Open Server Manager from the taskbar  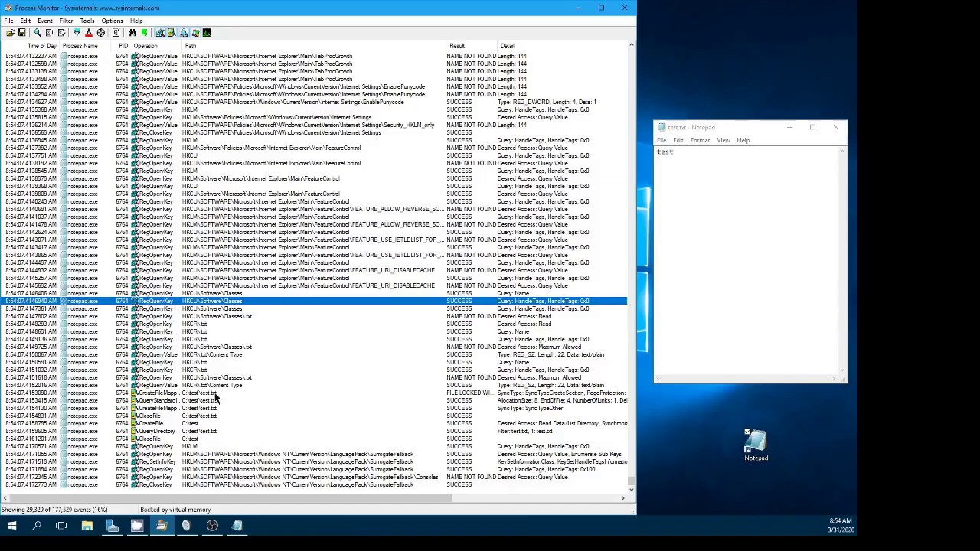(x=112, y=526)
